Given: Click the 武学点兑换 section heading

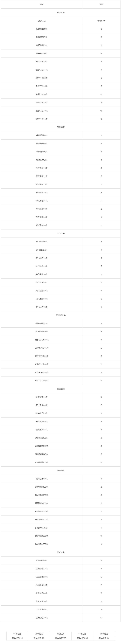Looking at the screenshot, I should pos(60,315).
